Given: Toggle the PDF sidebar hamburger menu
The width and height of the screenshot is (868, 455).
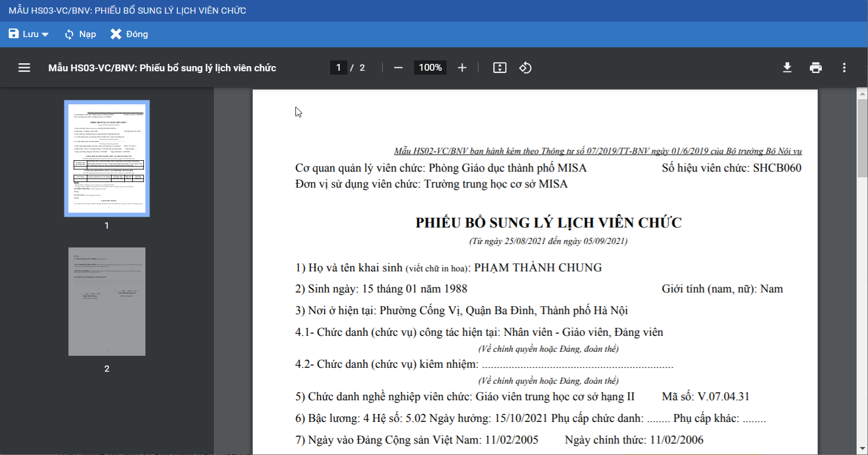Looking at the screenshot, I should [x=24, y=68].
